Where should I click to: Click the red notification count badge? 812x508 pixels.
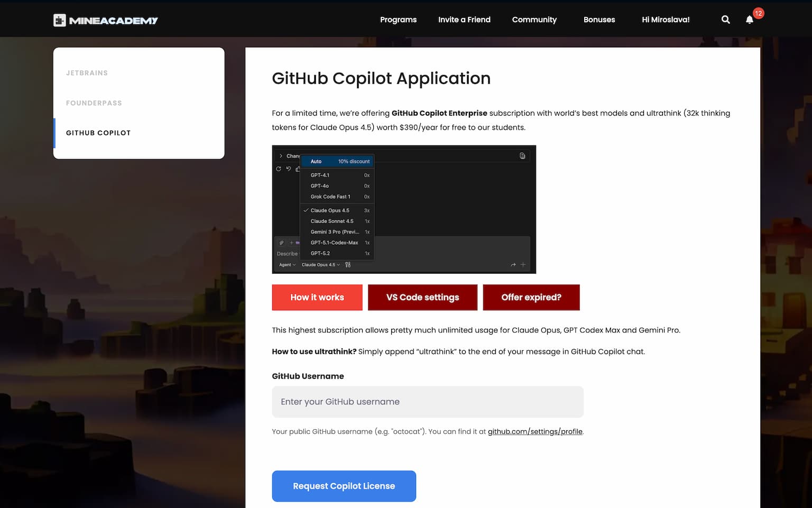pyautogui.click(x=758, y=13)
